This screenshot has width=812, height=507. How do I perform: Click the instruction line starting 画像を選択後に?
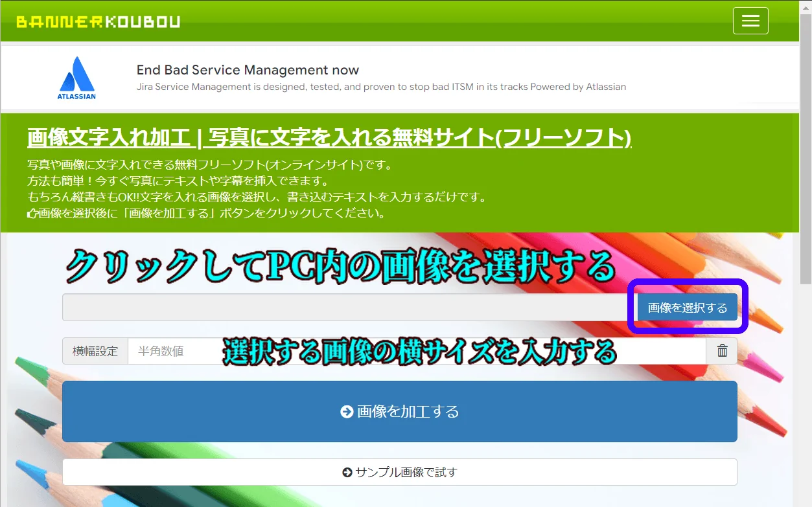tap(206, 213)
